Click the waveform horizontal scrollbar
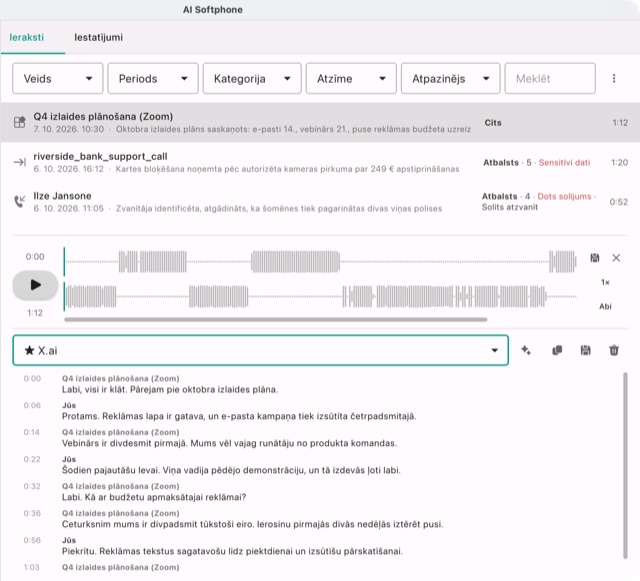The height and width of the screenshot is (581, 640). tap(276, 320)
